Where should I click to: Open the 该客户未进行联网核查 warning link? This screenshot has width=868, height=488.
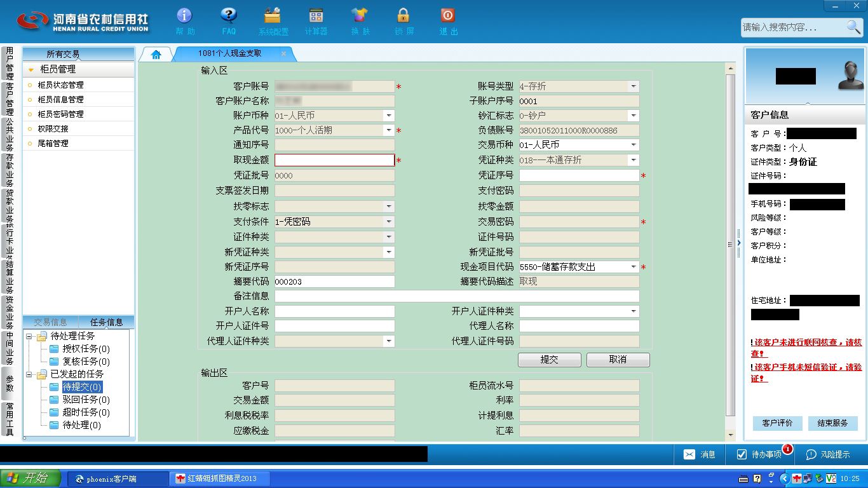pyautogui.click(x=806, y=348)
